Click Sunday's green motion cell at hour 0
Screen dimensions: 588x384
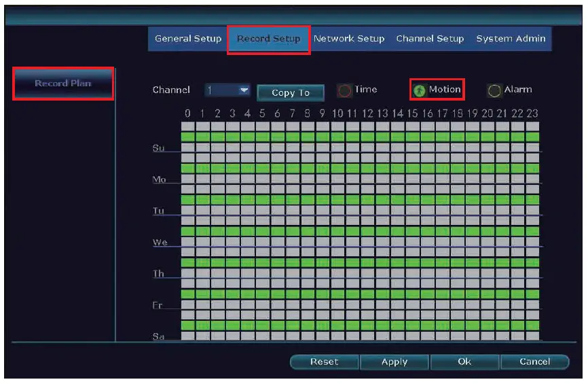[188, 137]
